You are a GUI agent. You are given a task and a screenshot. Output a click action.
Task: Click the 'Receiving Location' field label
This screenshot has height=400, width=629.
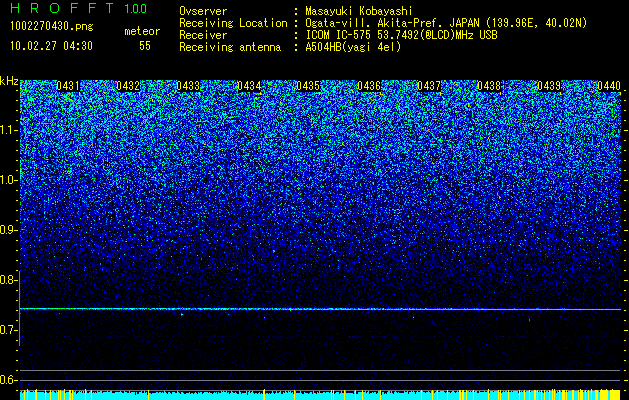233,23
